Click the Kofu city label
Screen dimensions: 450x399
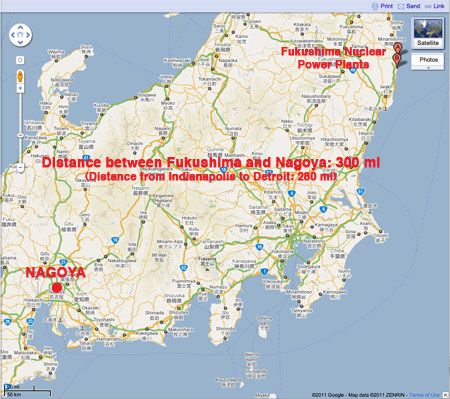[194, 232]
